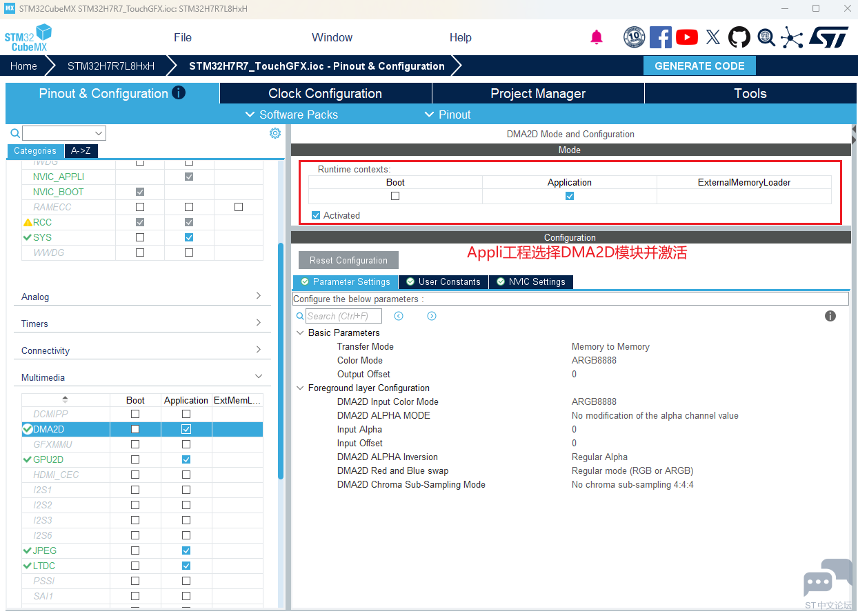This screenshot has height=616, width=858.
Task: Select LTDC peripheral row
Action: point(142,566)
